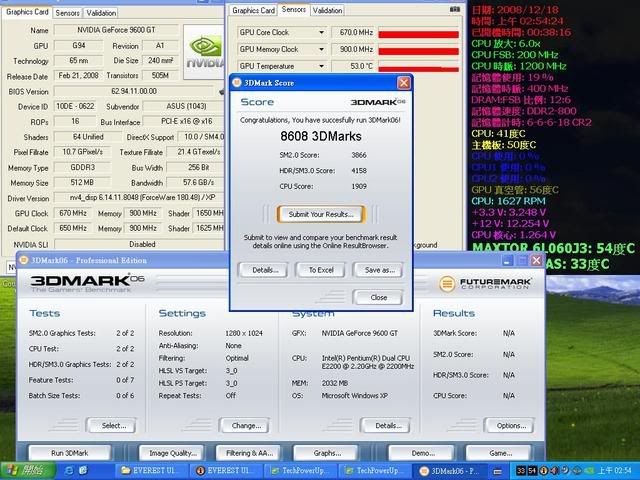The width and height of the screenshot is (640, 480).
Task: Click Select button under Tests
Action: point(111,425)
